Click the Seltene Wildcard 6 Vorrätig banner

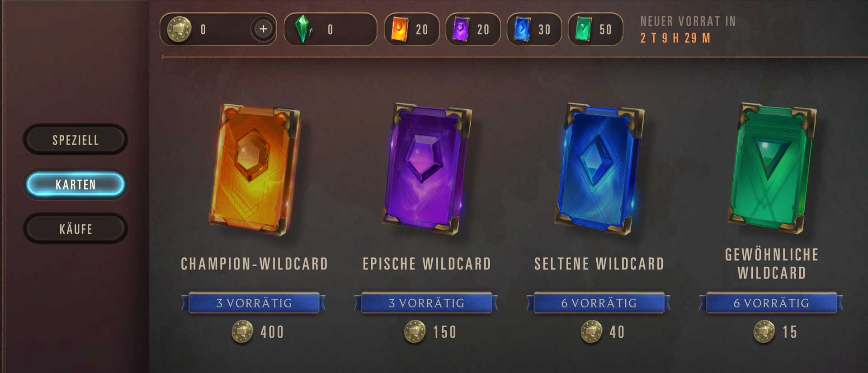pyautogui.click(x=599, y=303)
